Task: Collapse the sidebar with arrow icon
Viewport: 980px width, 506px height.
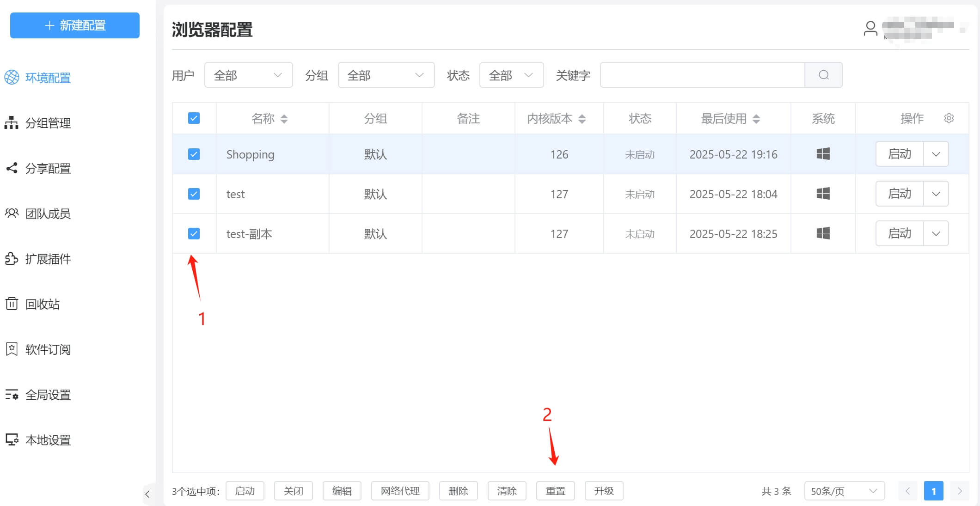Action: (x=147, y=494)
